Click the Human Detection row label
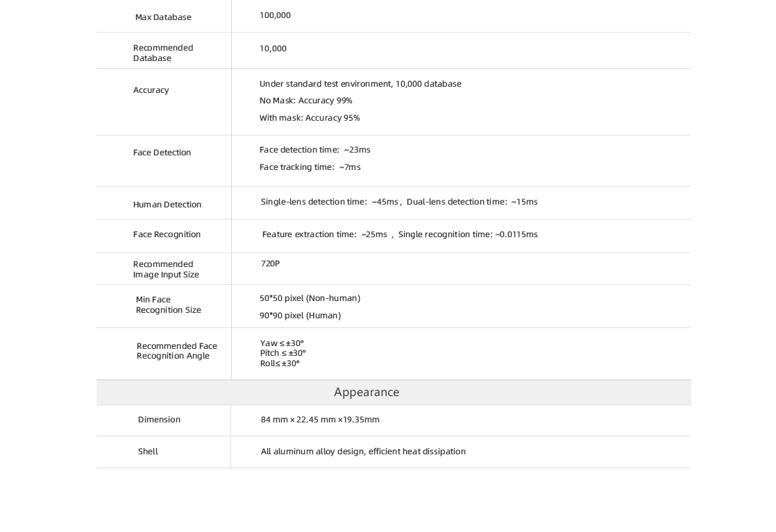Image resolution: width=776 pixels, height=532 pixels. point(167,205)
